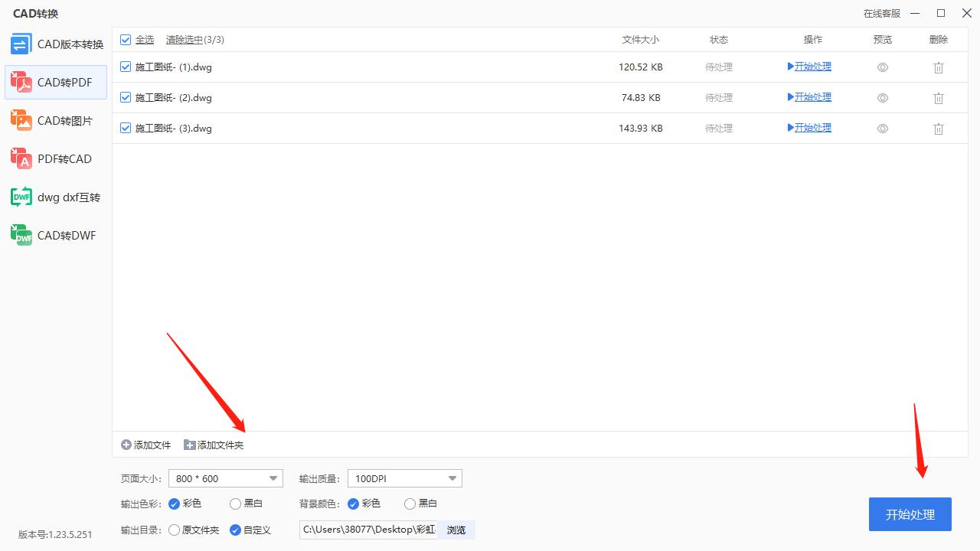Click the CAD转DWF sidebar icon

(21, 236)
